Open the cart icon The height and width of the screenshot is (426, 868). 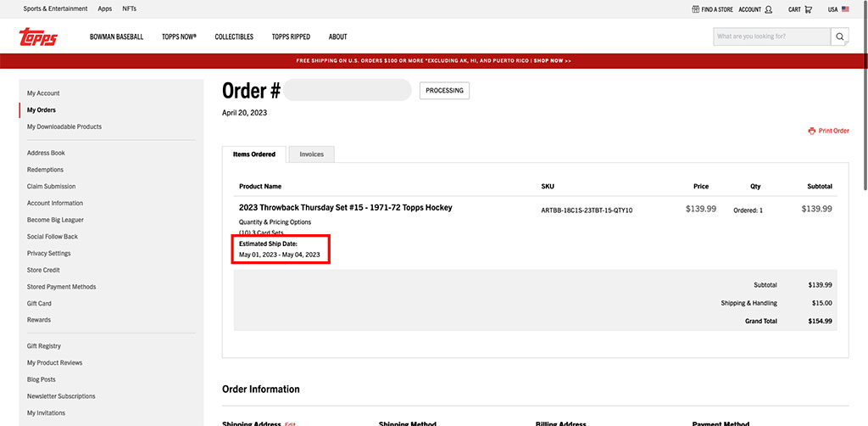pyautogui.click(x=808, y=9)
